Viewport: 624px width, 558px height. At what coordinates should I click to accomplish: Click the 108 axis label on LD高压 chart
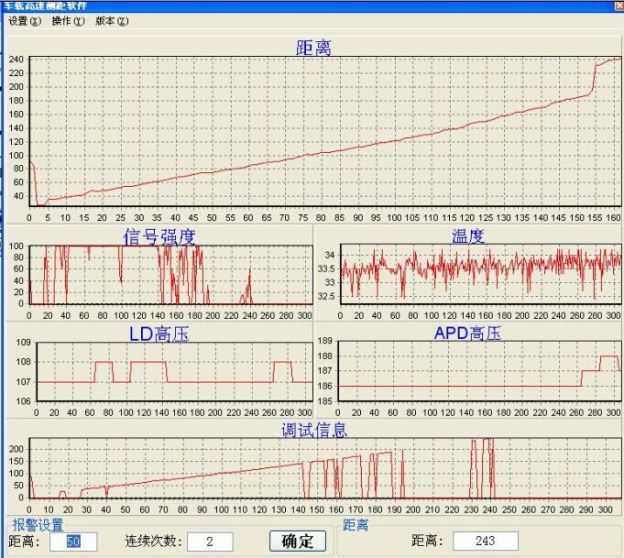(23, 362)
